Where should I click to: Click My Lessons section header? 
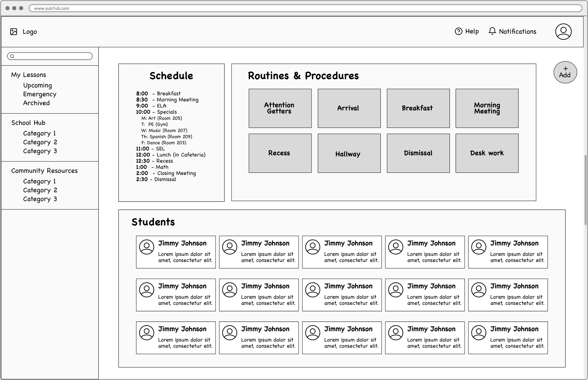29,75
